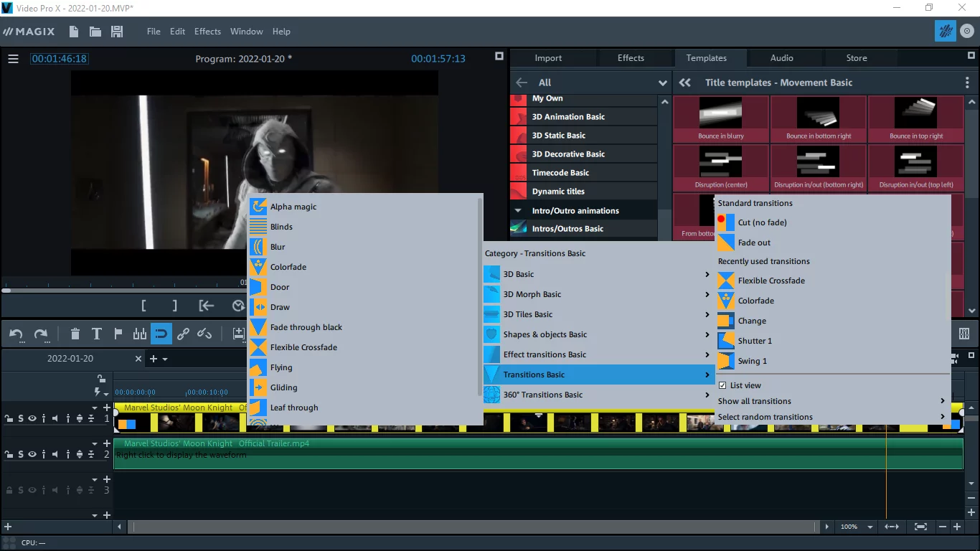Image resolution: width=980 pixels, height=551 pixels.
Task: Expand Select random transitions submenu
Action: 832,417
